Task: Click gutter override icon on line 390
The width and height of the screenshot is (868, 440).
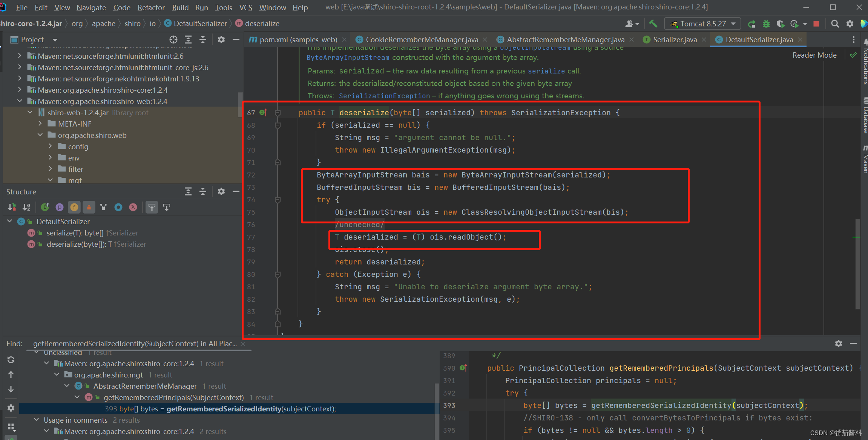Action: pyautogui.click(x=463, y=368)
